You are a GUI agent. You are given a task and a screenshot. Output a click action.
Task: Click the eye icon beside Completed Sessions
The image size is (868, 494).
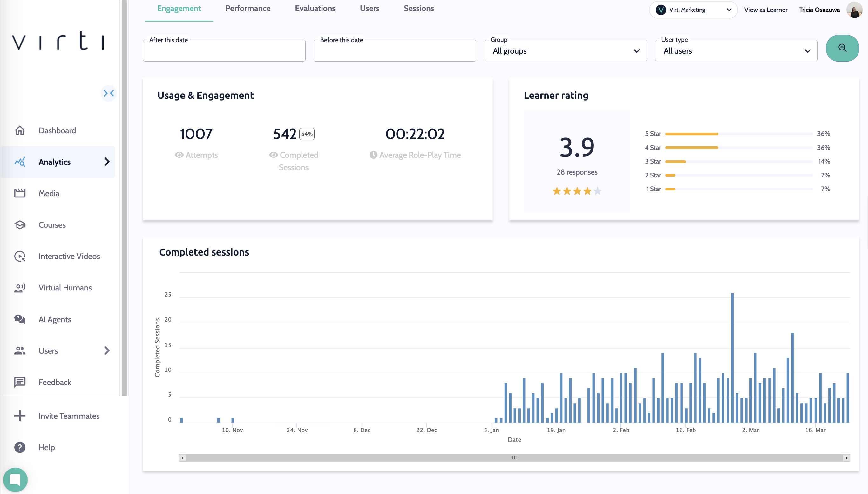pyautogui.click(x=273, y=155)
